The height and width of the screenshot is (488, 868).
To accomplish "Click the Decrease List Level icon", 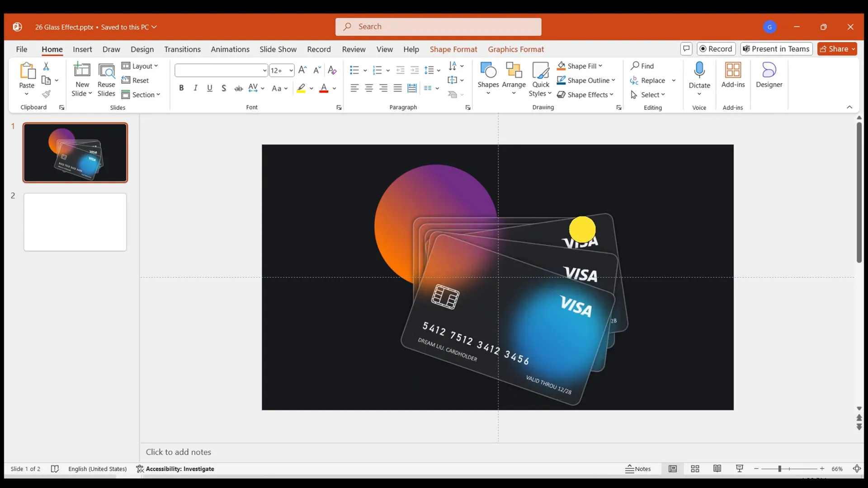I will 400,70.
